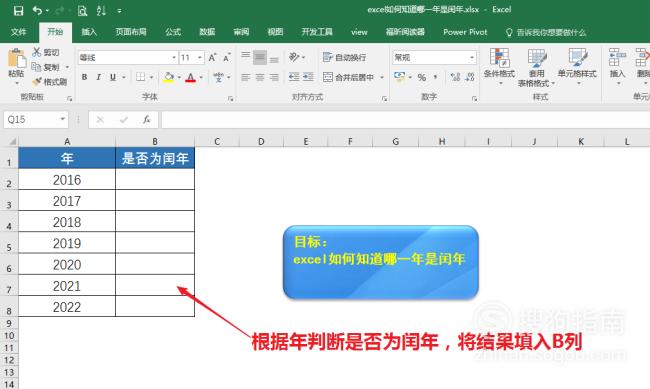
Task: Apply the red Font Color A
Action: 190,77
